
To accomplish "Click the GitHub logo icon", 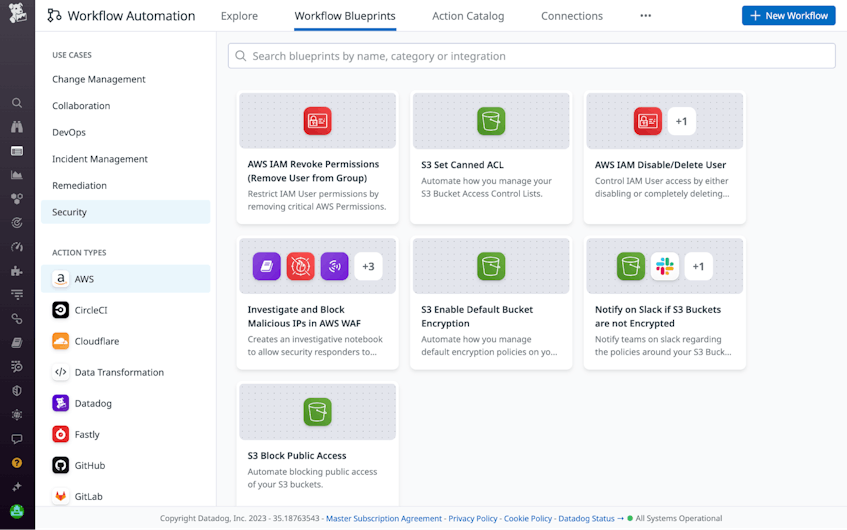I will pos(60,465).
